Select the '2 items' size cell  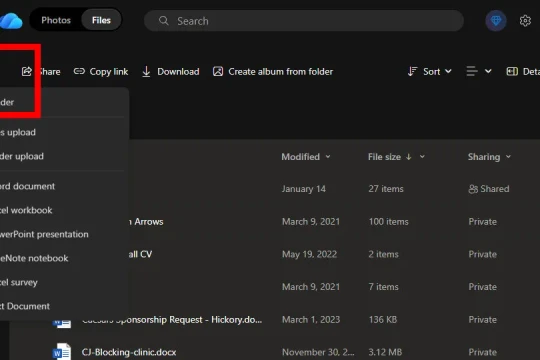click(x=383, y=254)
